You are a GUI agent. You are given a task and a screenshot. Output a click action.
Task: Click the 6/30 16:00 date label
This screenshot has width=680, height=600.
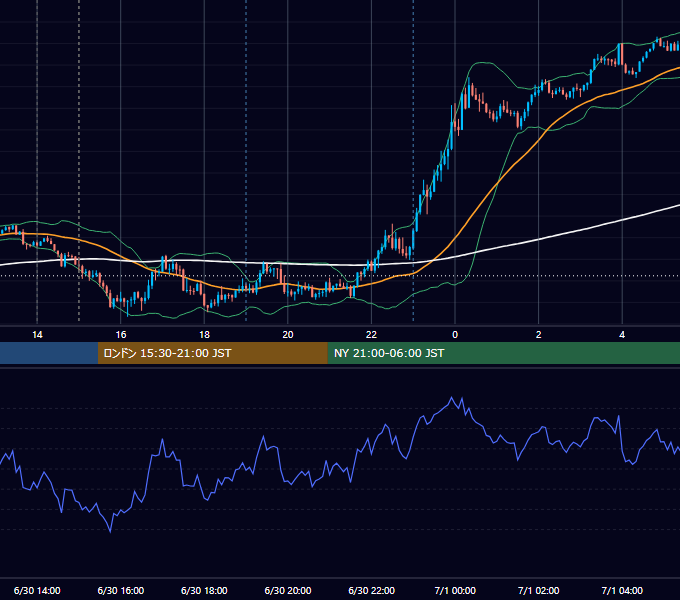pos(121,590)
